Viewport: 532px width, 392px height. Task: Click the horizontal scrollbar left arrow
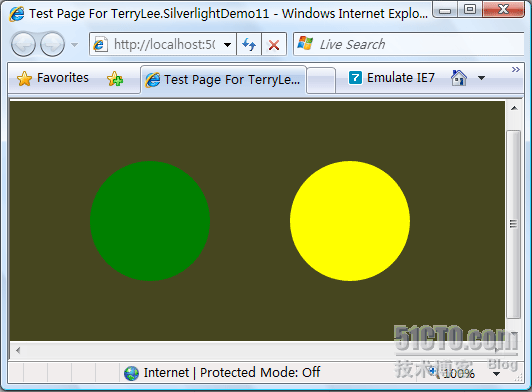click(x=18, y=350)
